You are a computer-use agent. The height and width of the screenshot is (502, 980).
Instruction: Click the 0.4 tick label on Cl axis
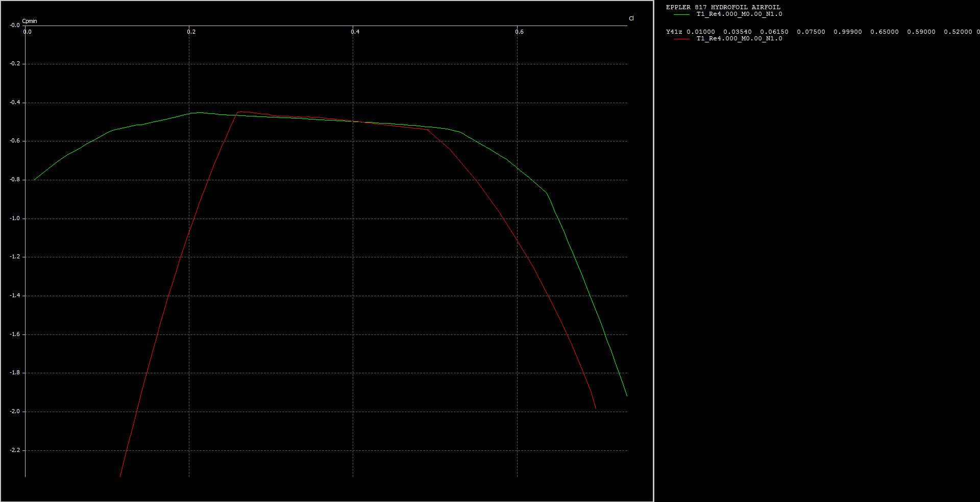coord(355,32)
